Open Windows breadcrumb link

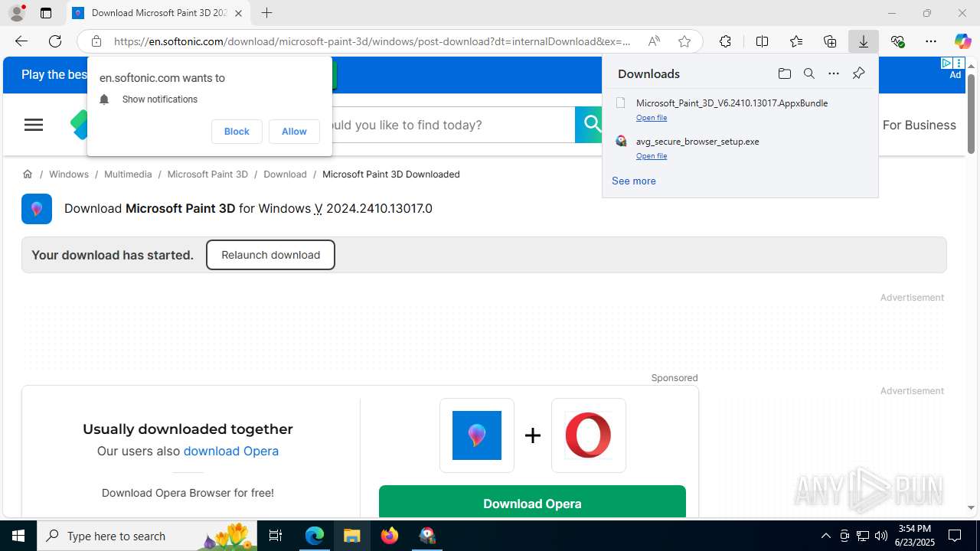click(69, 174)
